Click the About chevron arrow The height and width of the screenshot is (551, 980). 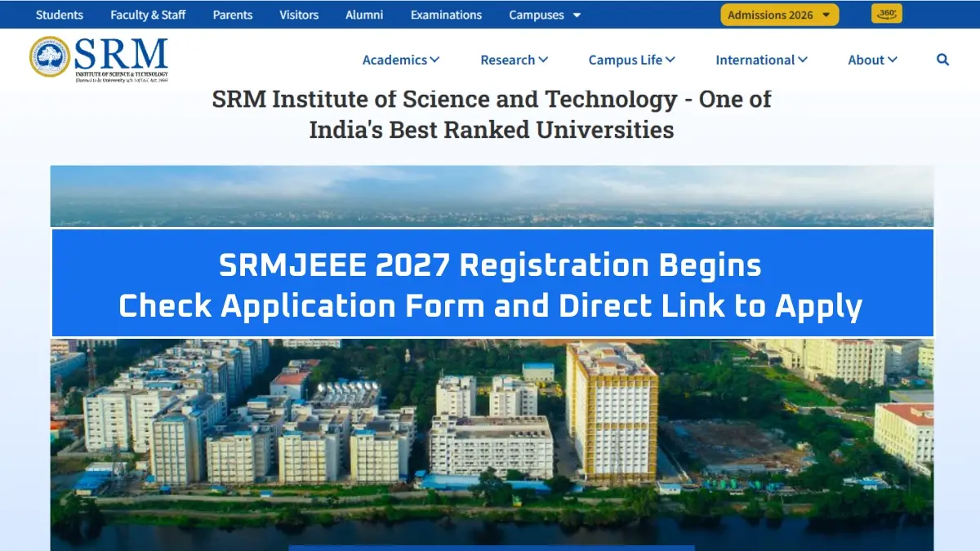[x=893, y=60]
